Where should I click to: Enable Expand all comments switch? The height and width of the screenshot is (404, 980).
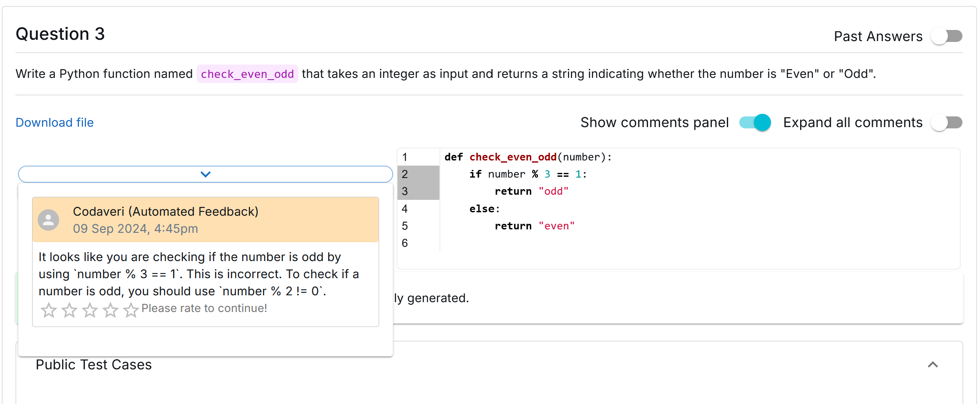coord(947,123)
